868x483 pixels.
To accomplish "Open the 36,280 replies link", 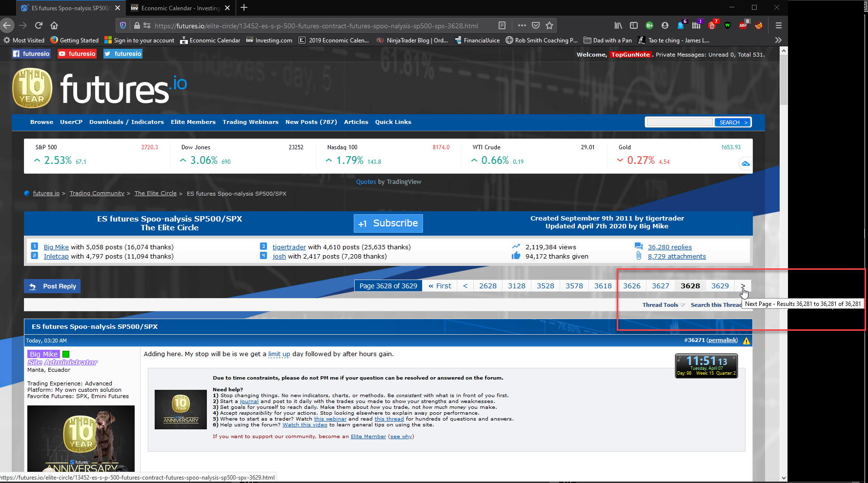I will click(x=670, y=247).
